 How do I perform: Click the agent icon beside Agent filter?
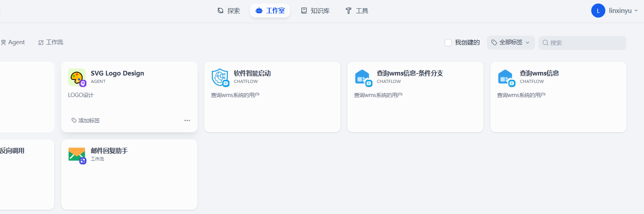point(4,42)
